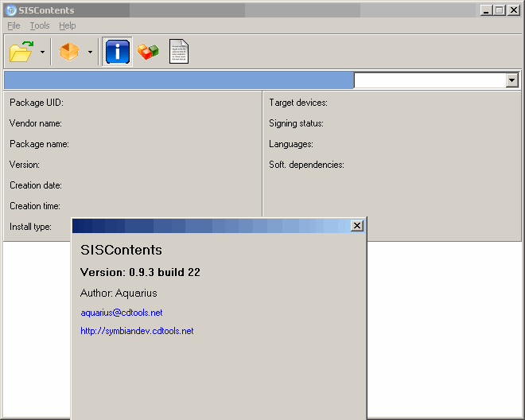This screenshot has width=525, height=420.
Task: Close the SISContents main window
Action: pos(513,10)
